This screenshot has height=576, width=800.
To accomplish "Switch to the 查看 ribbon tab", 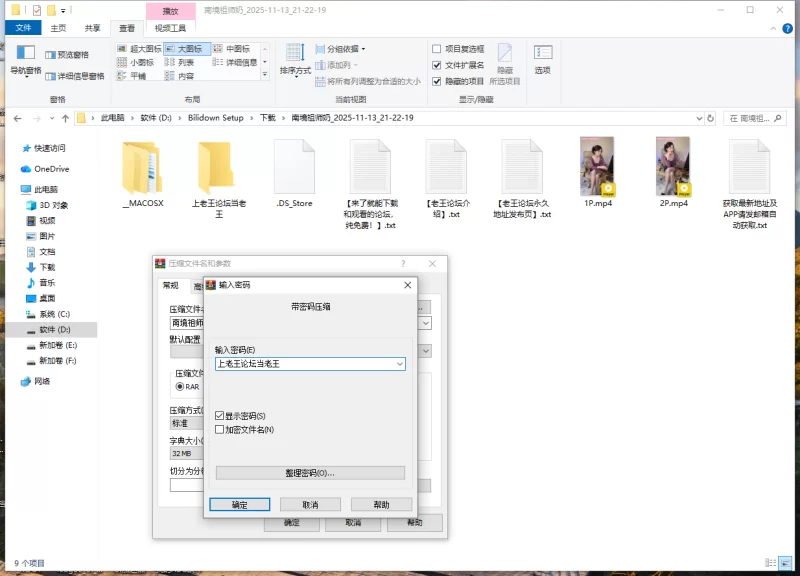I will coord(127,28).
